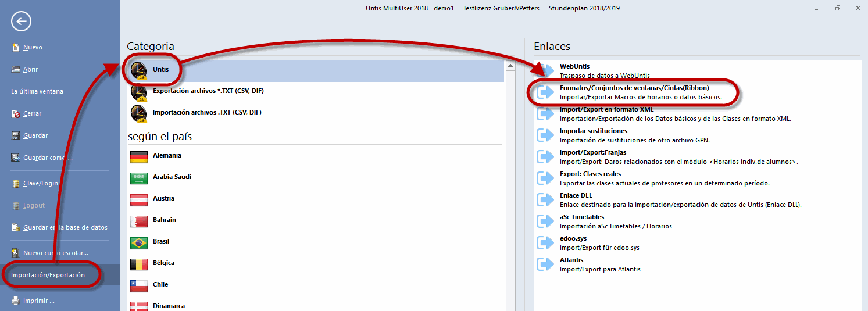The height and width of the screenshot is (311, 868).
Task: Click the Nuevo document icon
Action: coord(16,48)
